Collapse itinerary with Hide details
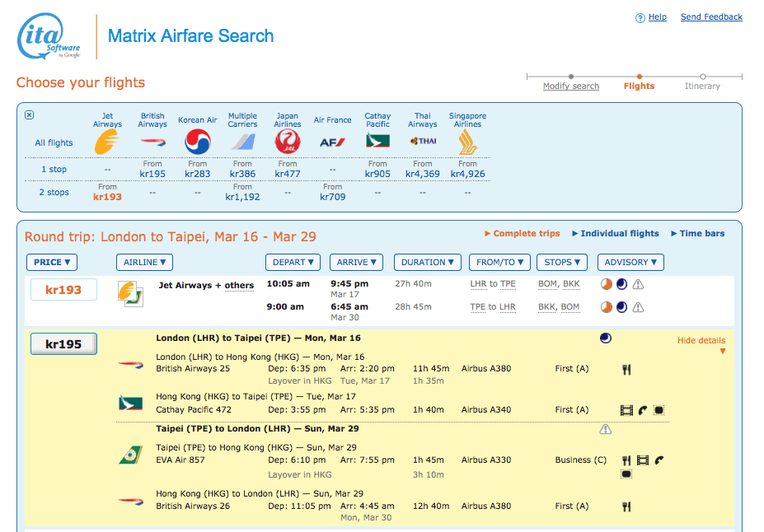 coord(701,341)
